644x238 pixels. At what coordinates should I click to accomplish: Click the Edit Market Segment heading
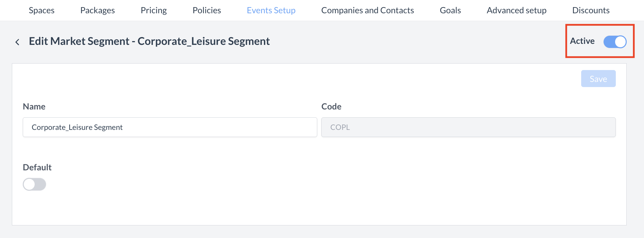[x=149, y=41]
